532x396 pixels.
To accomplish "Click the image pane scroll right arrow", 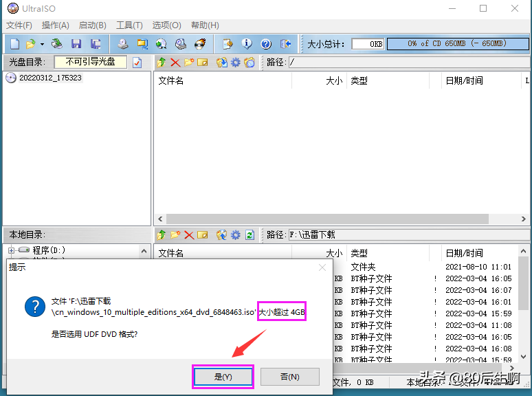I will pyautogui.click(x=524, y=219).
